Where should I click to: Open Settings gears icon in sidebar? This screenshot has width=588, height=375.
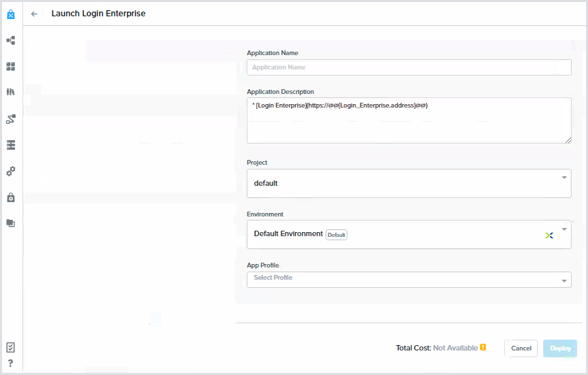point(11,171)
